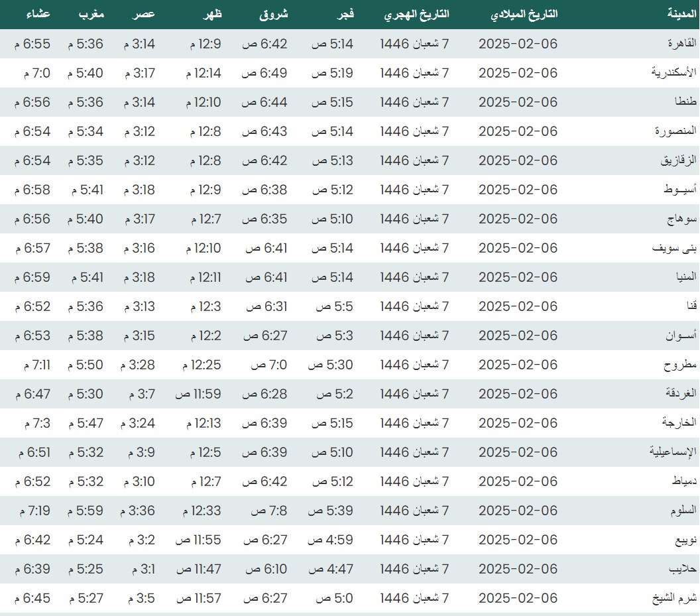Click the التاريخ الهجري column header
Screen dimensions: 700x616
pyautogui.click(x=416, y=14)
